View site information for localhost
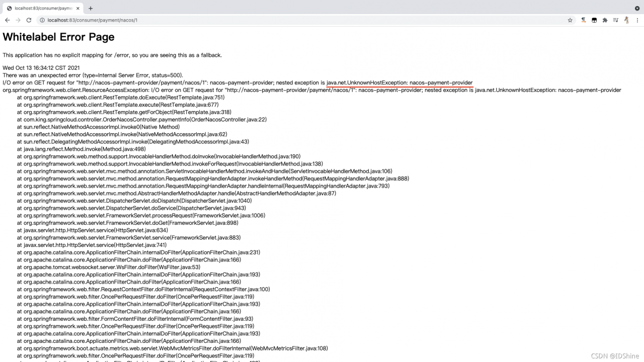This screenshot has height=362, width=644. click(42, 20)
